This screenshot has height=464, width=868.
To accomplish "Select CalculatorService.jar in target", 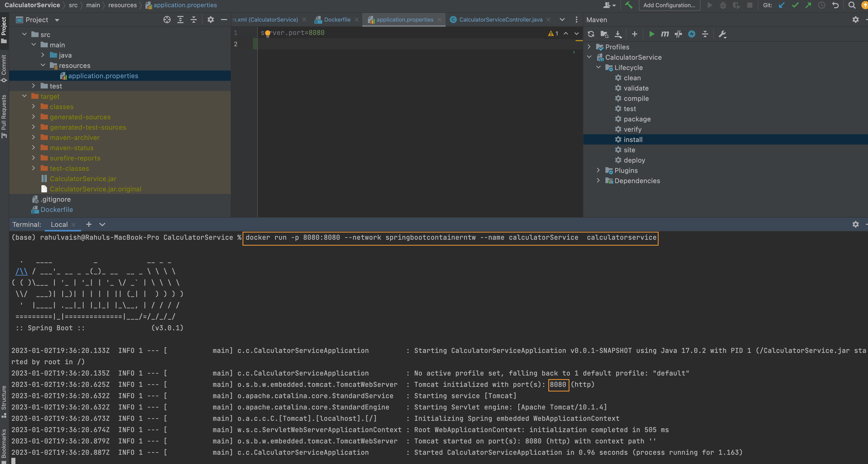I will pos(83,179).
